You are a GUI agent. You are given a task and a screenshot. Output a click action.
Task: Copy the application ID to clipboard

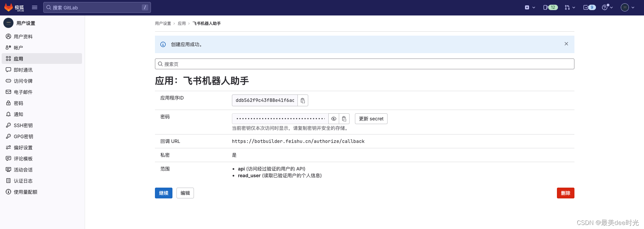tap(303, 100)
